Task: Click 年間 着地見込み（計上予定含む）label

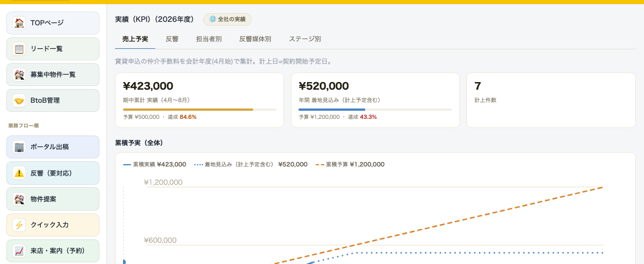Action: (x=340, y=100)
